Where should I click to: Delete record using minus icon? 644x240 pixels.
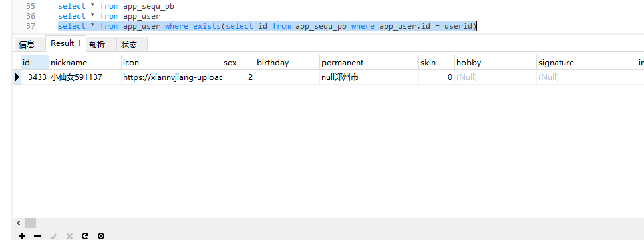pyautogui.click(x=37, y=236)
